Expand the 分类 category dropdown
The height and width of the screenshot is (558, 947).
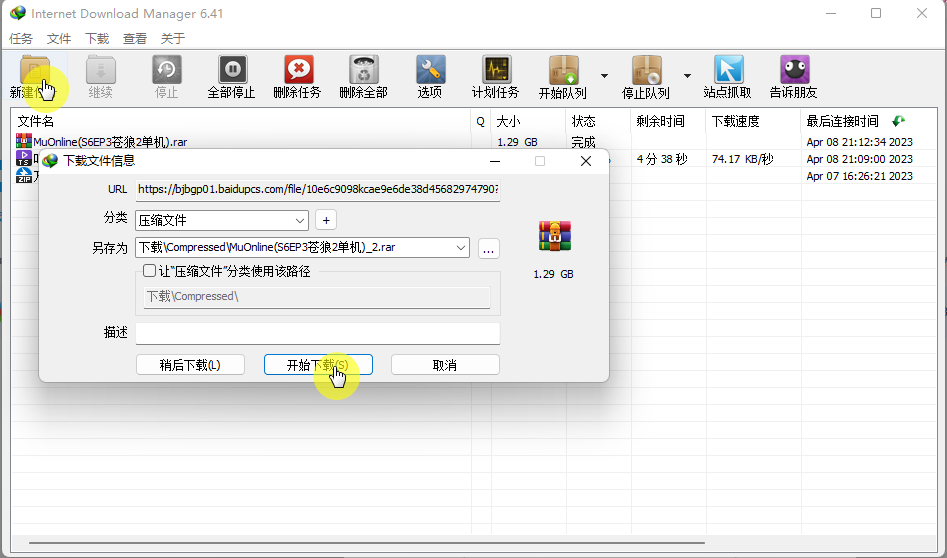300,220
